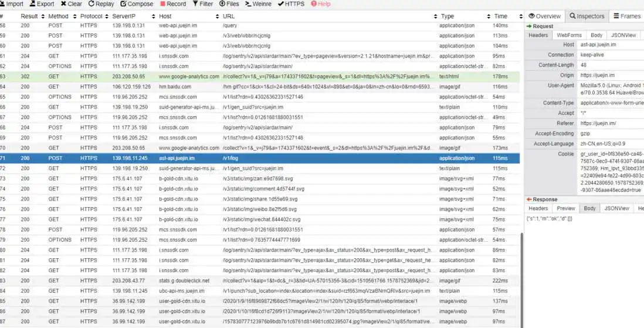Viewport: 644px width, 328px height.
Task: Click the 222ms time cell
Action: [500, 280]
